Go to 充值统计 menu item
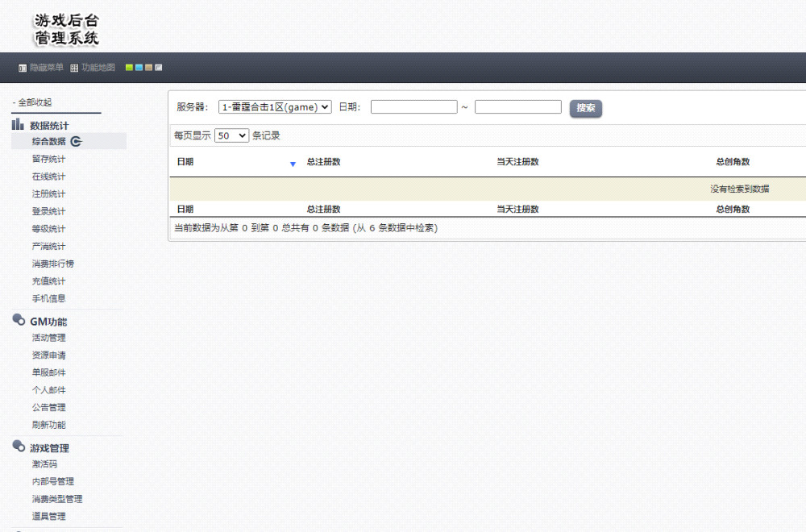 click(x=48, y=281)
